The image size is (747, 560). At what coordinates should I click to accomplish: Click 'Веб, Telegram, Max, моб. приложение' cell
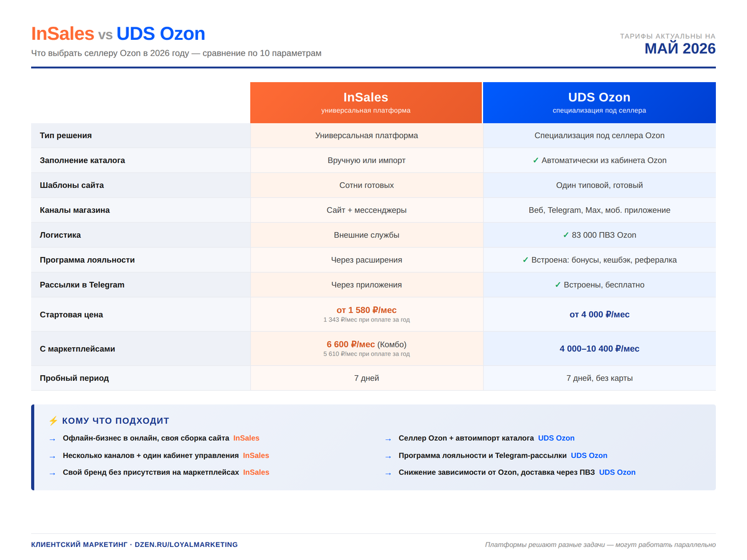pyautogui.click(x=599, y=210)
